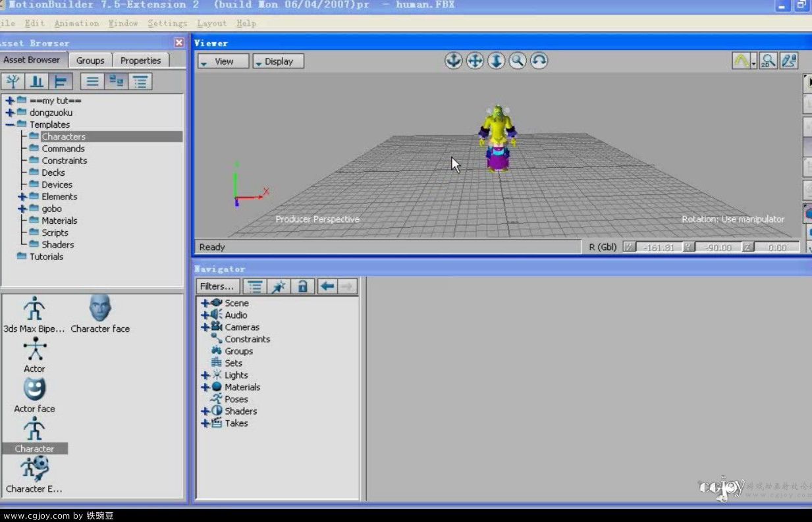812x522 pixels.
Task: Click the magnifier zoom icon in Viewer
Action: pos(518,61)
